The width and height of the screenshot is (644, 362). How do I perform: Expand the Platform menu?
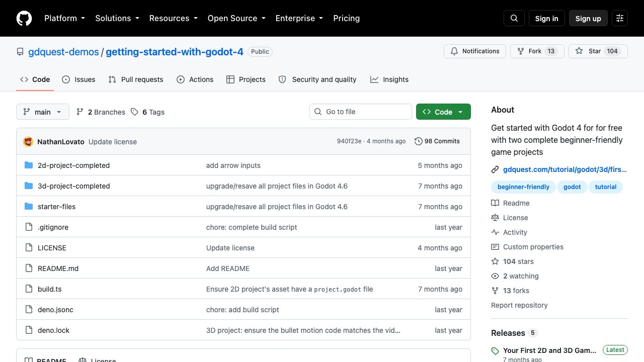(x=65, y=18)
